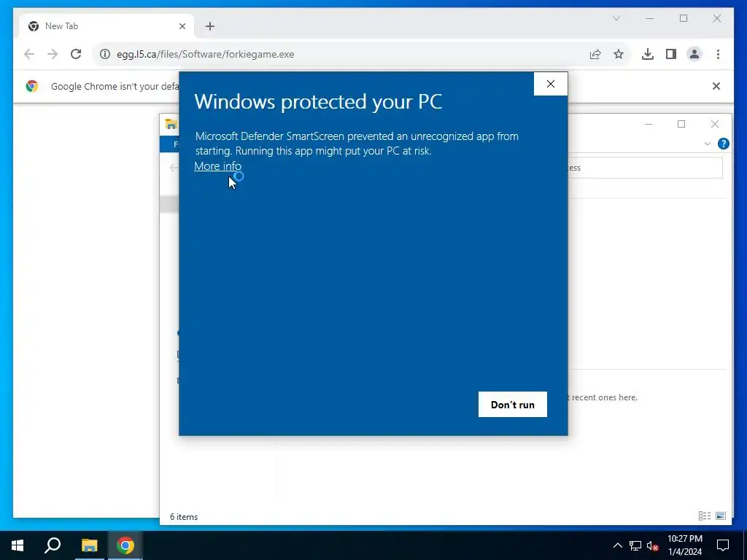Expand the File Explorer ribbon chevron
The image size is (747, 560).
tap(708, 144)
